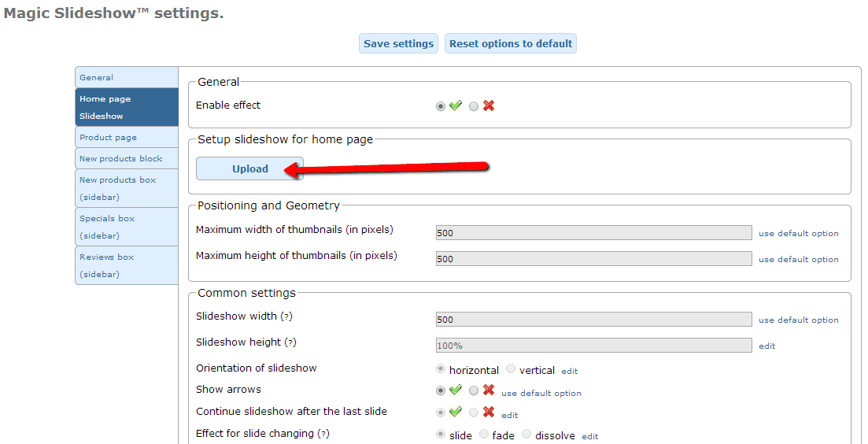This screenshot has width=868, height=444.
Task: Click edit link for Effect for slide changing
Action: click(x=589, y=436)
